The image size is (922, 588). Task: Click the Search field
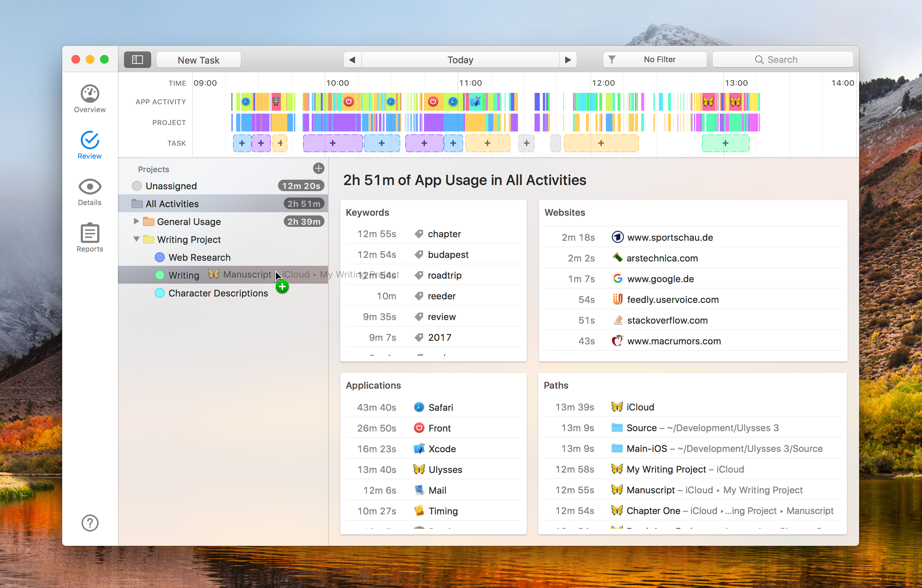[783, 59]
